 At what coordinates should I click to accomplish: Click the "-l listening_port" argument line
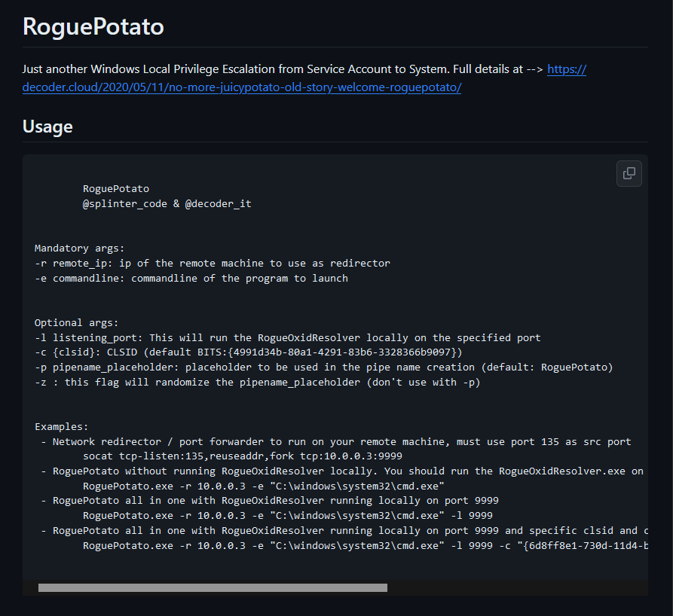288,337
